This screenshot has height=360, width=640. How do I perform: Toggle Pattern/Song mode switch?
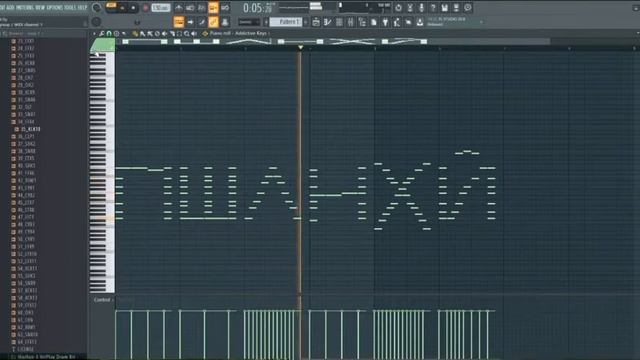pos(111,7)
